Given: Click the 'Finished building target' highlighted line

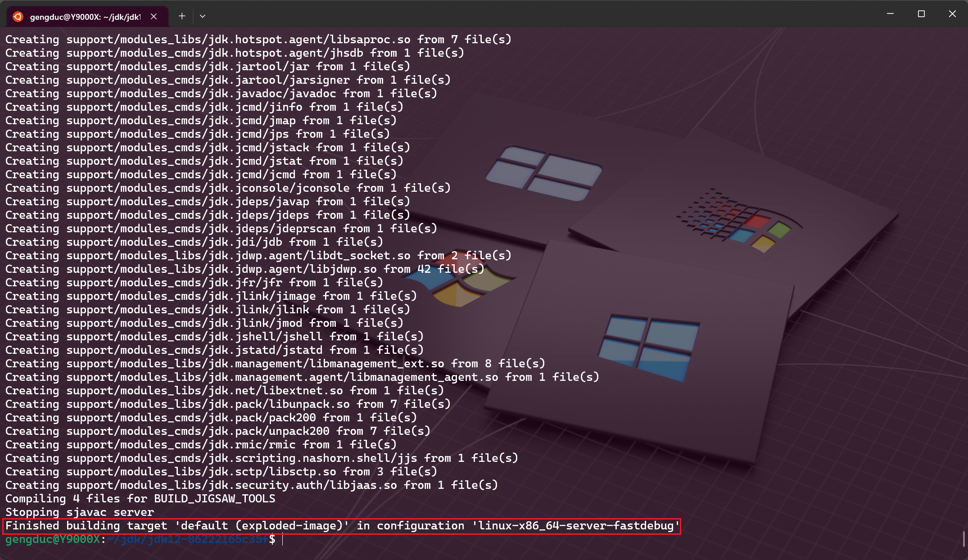Looking at the screenshot, I should pyautogui.click(x=342, y=526).
